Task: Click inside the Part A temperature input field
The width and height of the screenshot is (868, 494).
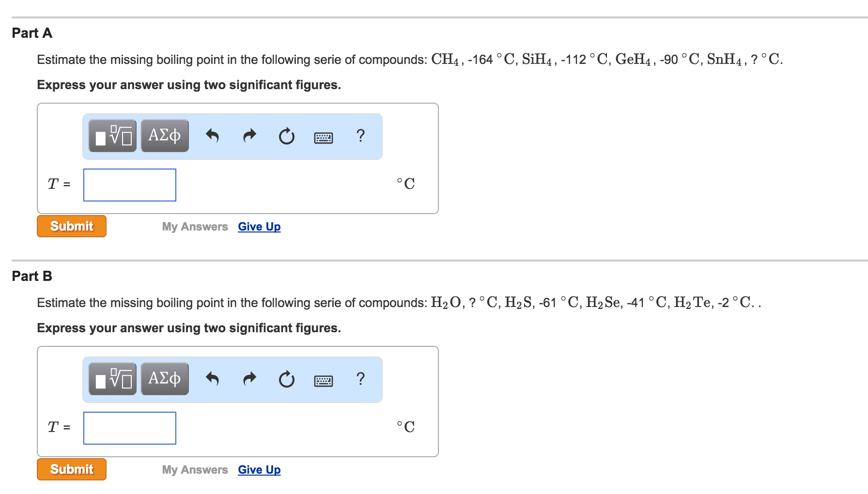Action: 129,185
